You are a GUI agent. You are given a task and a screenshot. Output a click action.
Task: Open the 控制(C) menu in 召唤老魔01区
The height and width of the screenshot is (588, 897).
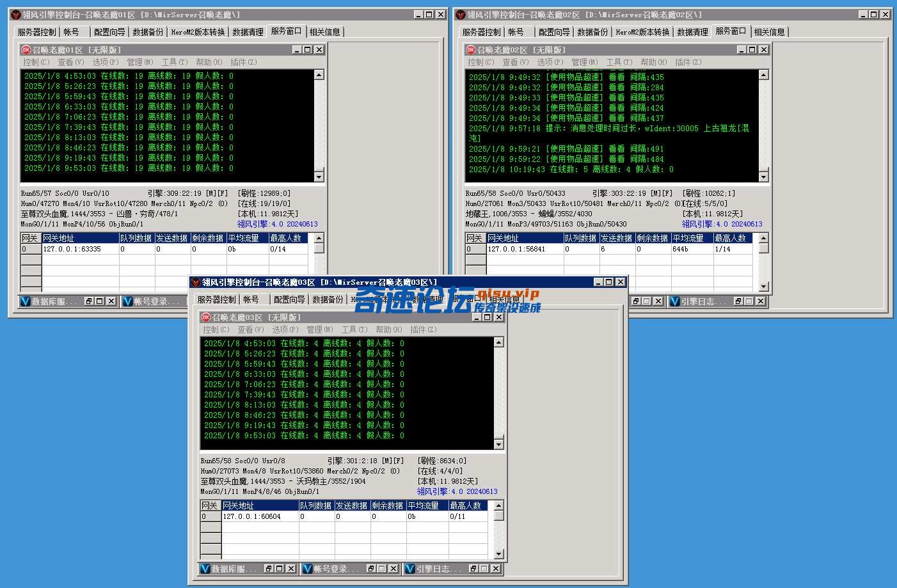click(x=36, y=62)
